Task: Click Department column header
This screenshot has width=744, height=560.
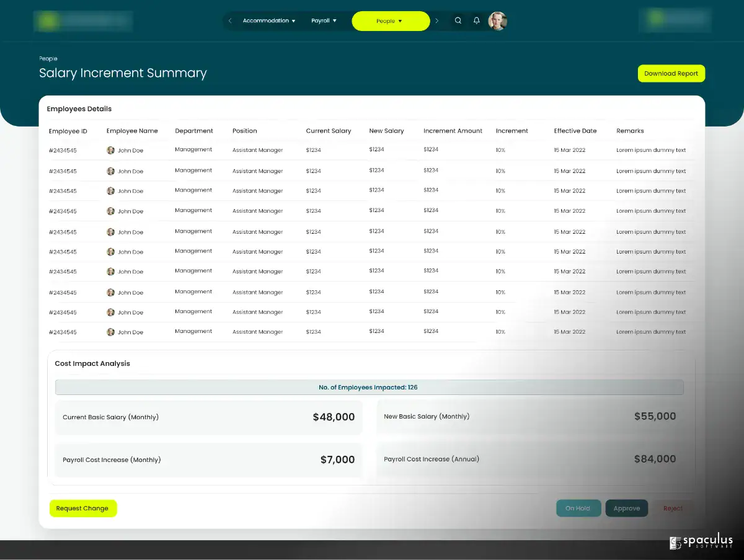Action: coord(194,131)
